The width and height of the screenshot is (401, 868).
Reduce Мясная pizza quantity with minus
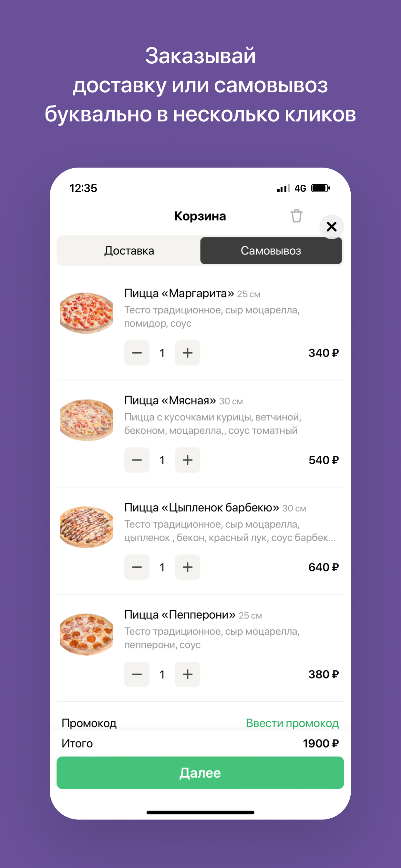pyautogui.click(x=137, y=460)
